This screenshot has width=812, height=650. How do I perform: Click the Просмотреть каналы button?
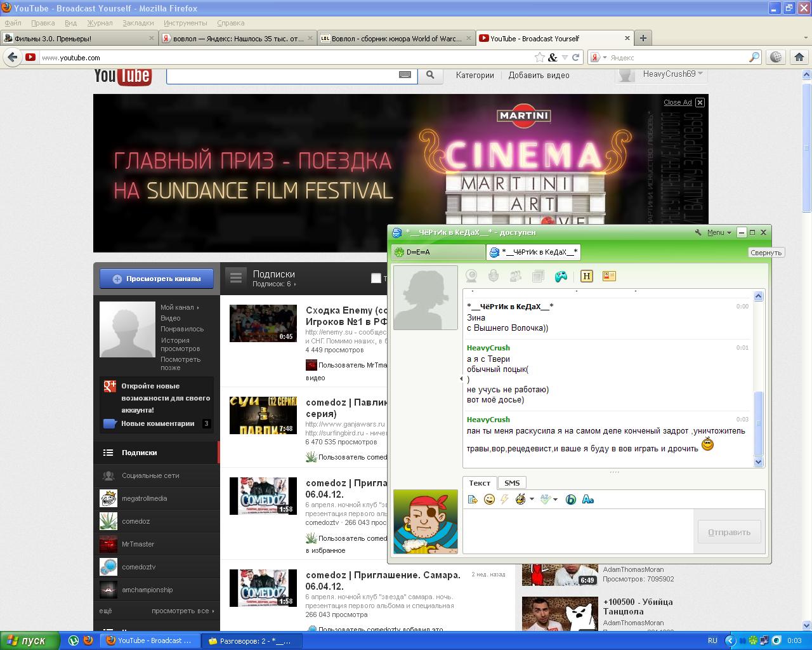point(156,279)
